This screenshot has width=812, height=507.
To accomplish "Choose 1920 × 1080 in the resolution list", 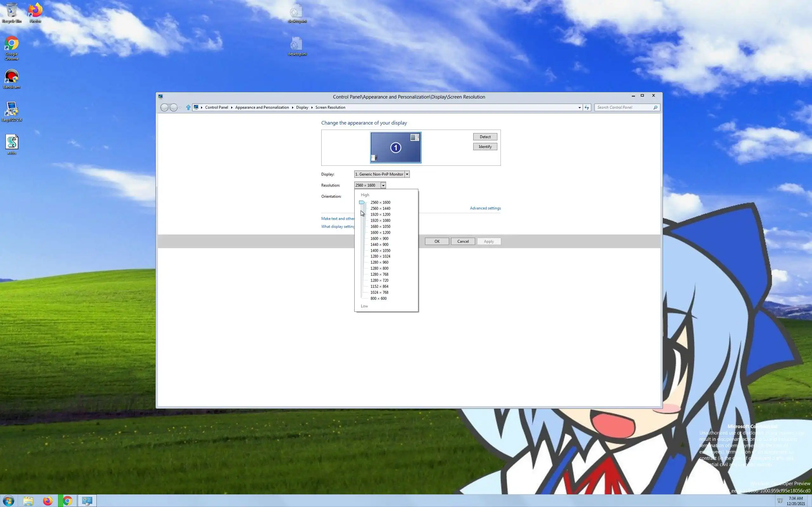I will 380,220.
